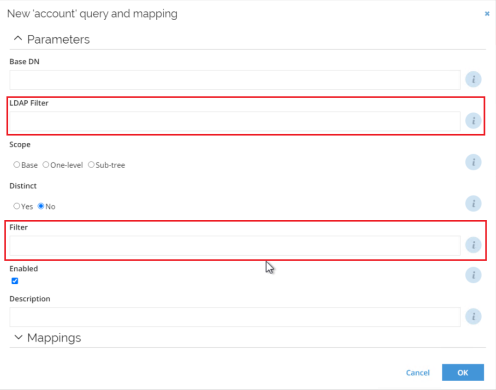Click the info icon for Enabled option

pyautogui.click(x=473, y=275)
